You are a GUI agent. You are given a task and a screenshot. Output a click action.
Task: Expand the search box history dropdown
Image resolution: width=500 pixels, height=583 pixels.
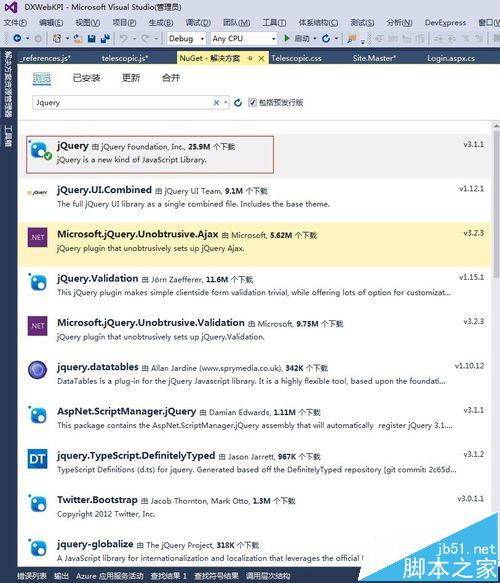226,103
